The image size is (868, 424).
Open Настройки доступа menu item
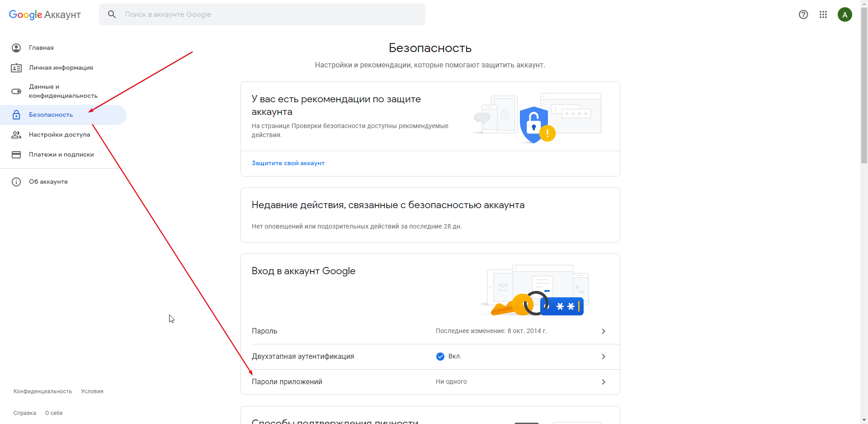63,134
